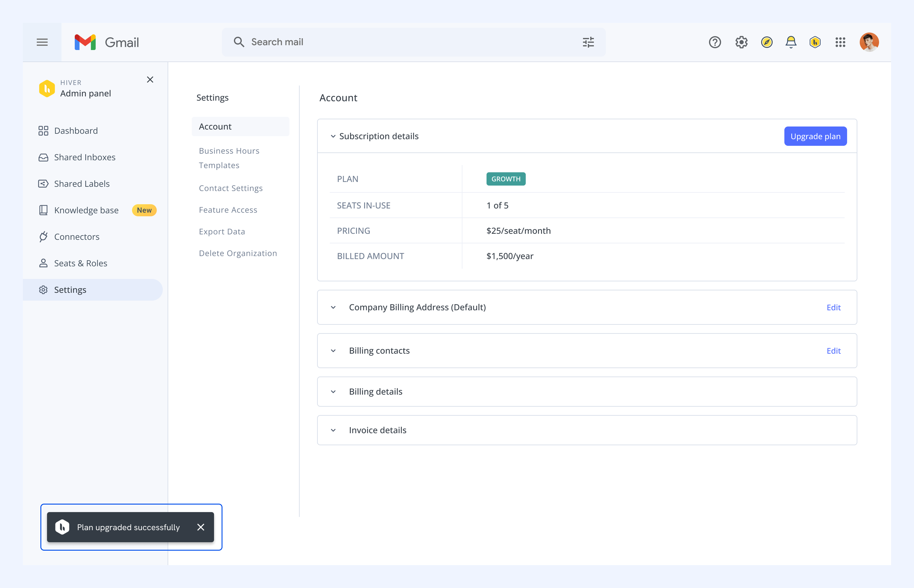Viewport: 914px width, 588px height.
Task: Click the '$25/seat/month' pricing value
Action: (x=518, y=231)
